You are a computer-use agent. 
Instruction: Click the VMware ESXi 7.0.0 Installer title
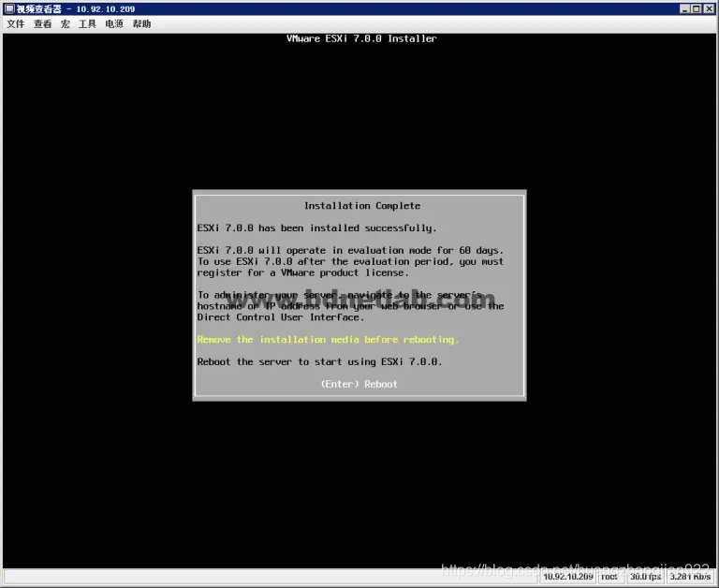pos(361,38)
